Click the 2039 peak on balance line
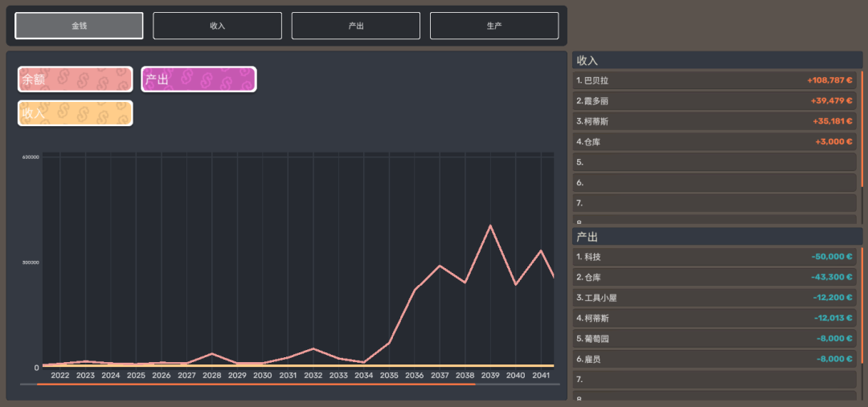 (x=490, y=226)
